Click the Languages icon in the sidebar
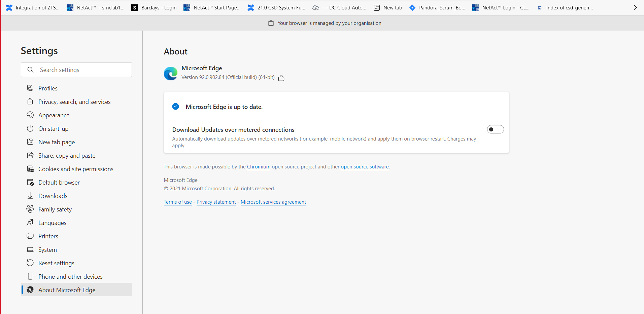 point(30,222)
